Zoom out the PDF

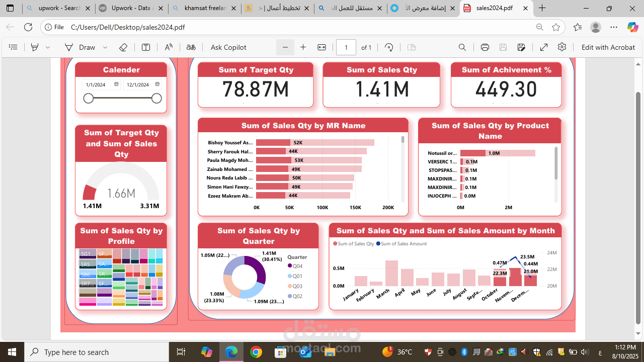(285, 47)
